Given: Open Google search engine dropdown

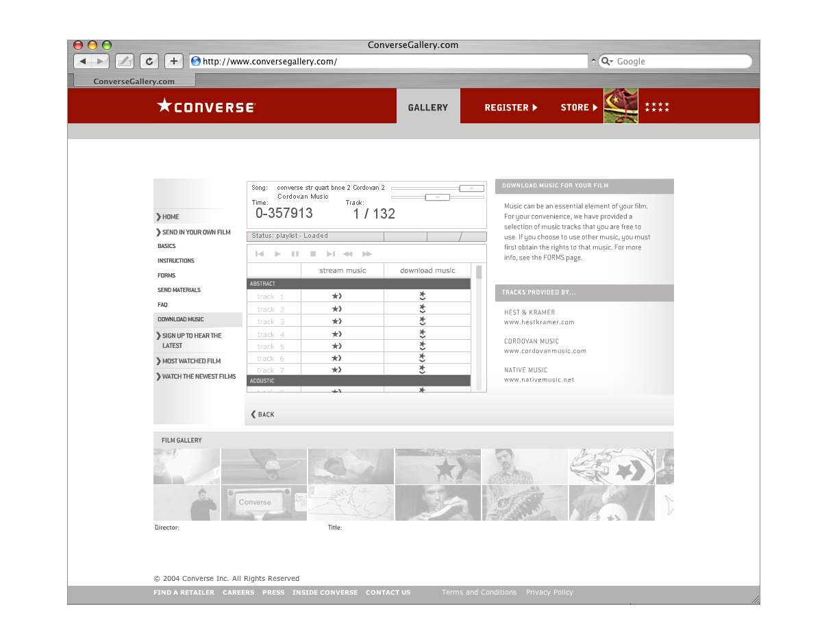Looking at the screenshot, I should click(607, 61).
